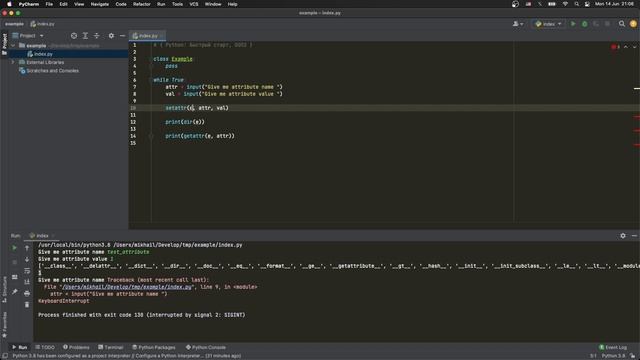Click the up arrow in Run panel
Viewport: 640px width, 360px height.
tap(27, 248)
